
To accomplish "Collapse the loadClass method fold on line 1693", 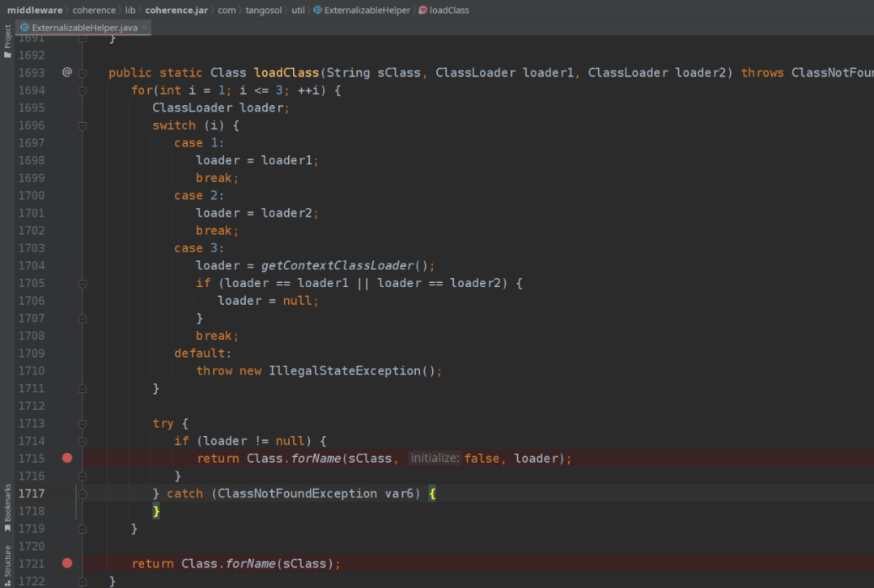I will 83,73.
